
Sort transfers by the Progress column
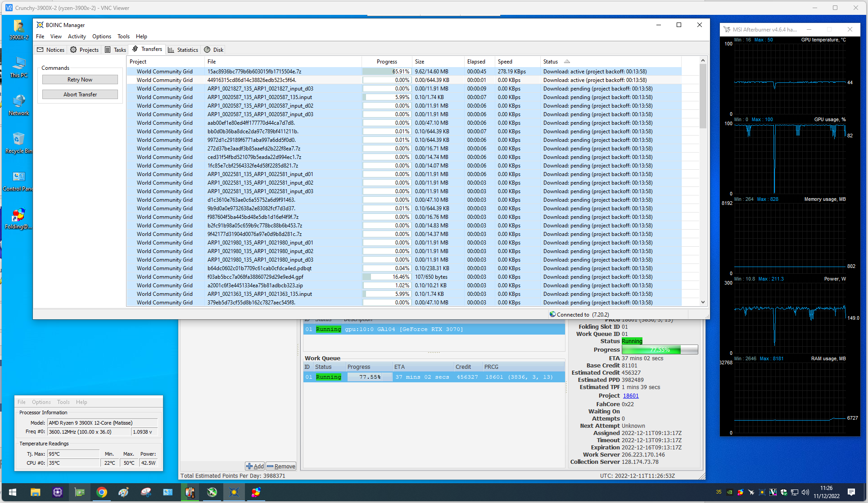(x=387, y=62)
